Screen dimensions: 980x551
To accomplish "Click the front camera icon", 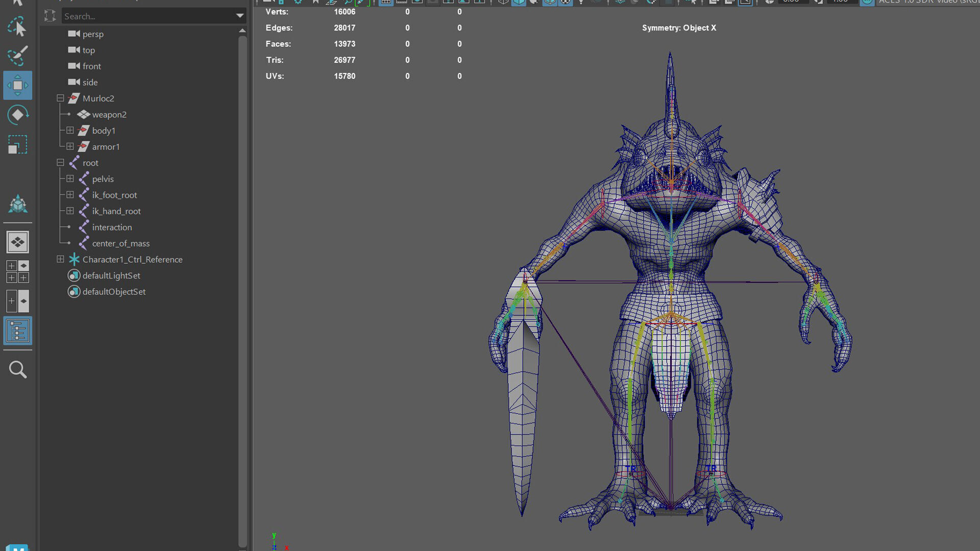I will point(74,66).
